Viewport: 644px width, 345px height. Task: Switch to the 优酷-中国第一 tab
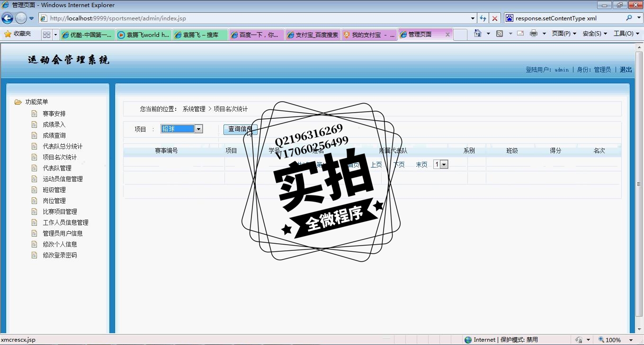coord(88,35)
